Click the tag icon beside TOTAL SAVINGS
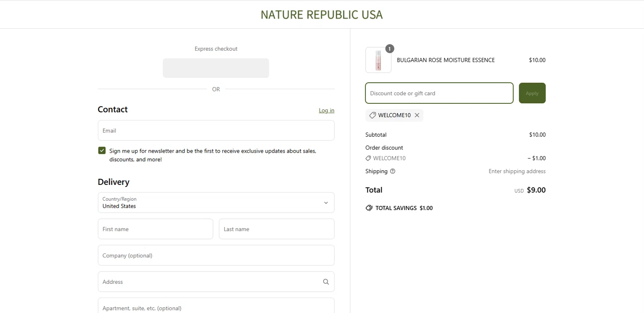The width and height of the screenshot is (644, 313). (x=369, y=208)
